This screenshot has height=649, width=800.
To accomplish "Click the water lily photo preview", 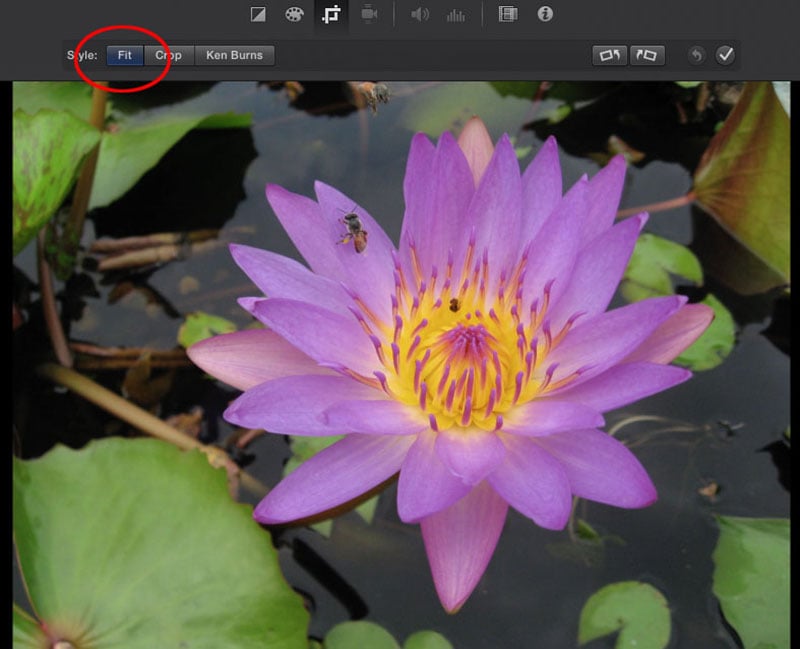I will tap(401, 365).
